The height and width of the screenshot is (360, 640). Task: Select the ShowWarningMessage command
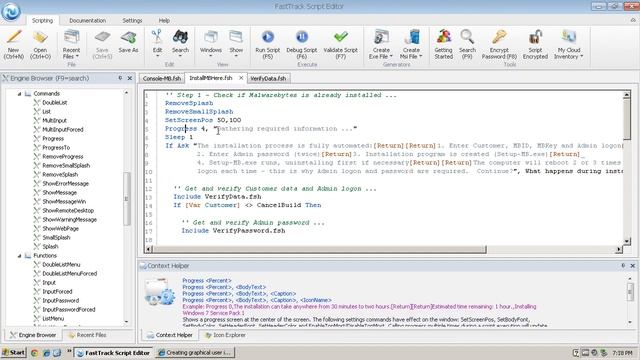(69, 220)
